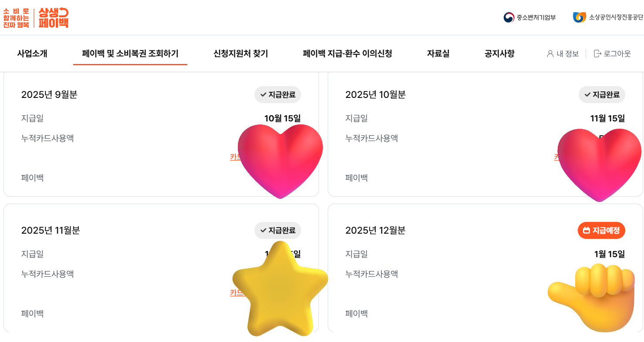Select the checkmark icon on the 10월분 지급완료 badge

click(586, 94)
